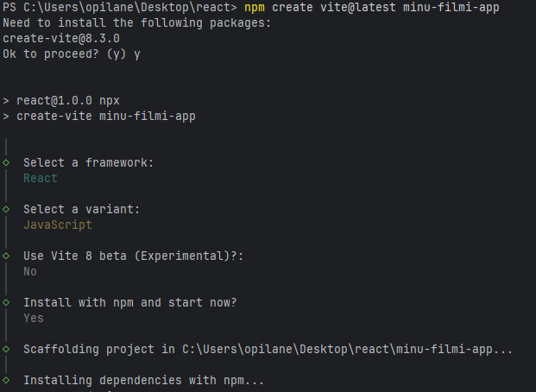The image size is (536, 392).
Task: Click the Need to install packages message
Action: (136, 23)
